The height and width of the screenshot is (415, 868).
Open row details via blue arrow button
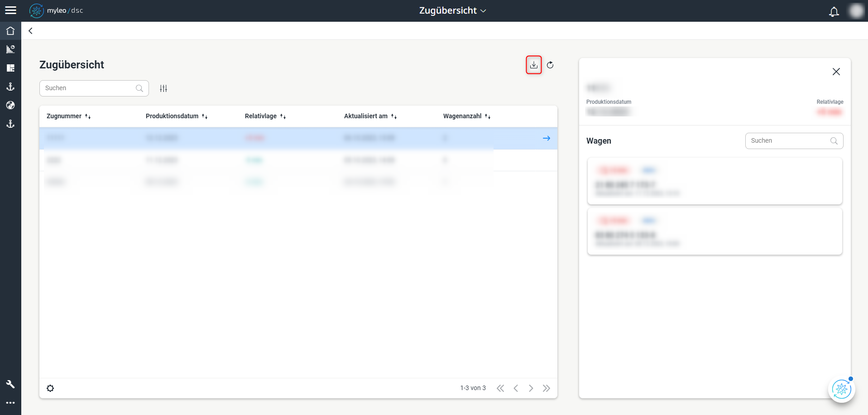click(x=547, y=138)
